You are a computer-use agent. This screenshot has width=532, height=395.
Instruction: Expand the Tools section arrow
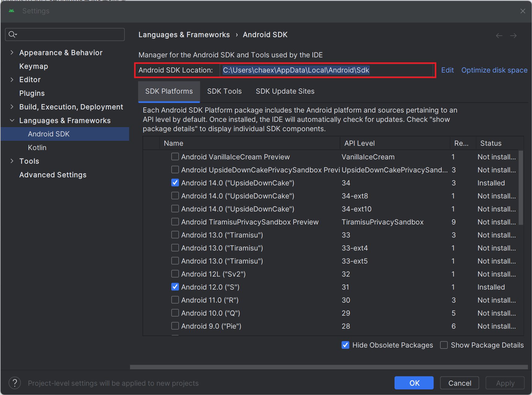(x=12, y=161)
